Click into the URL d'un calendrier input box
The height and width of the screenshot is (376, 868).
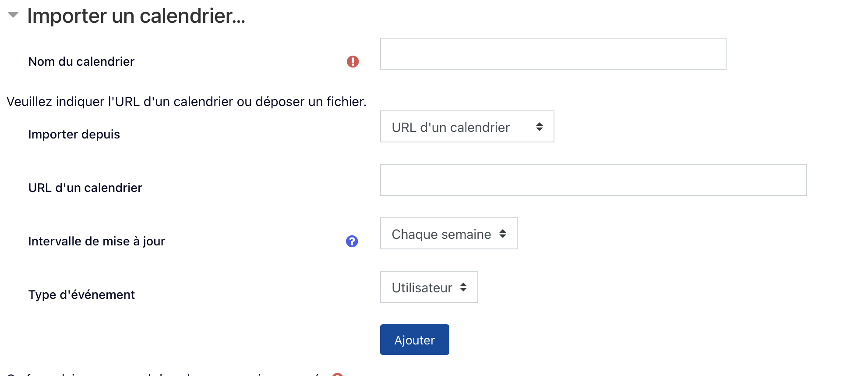coord(593,180)
